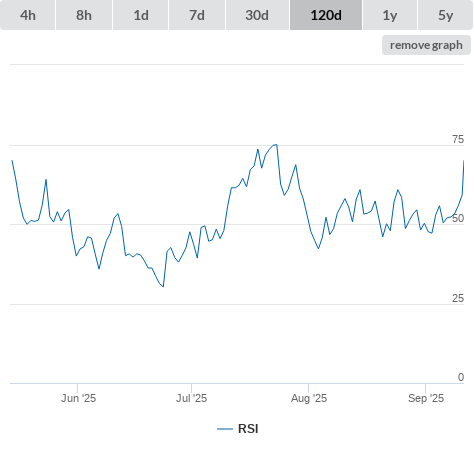Viewport: 474px width, 455px height.
Task: Click the 75 y-axis label
Action: point(458,139)
